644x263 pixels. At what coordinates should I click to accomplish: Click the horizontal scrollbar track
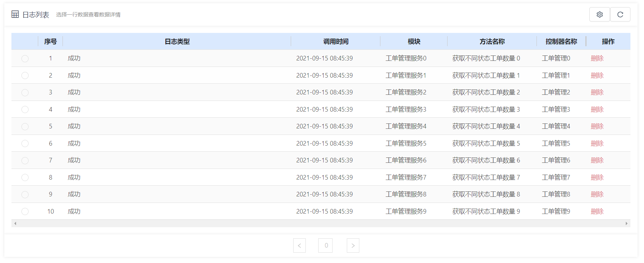[x=321, y=223]
